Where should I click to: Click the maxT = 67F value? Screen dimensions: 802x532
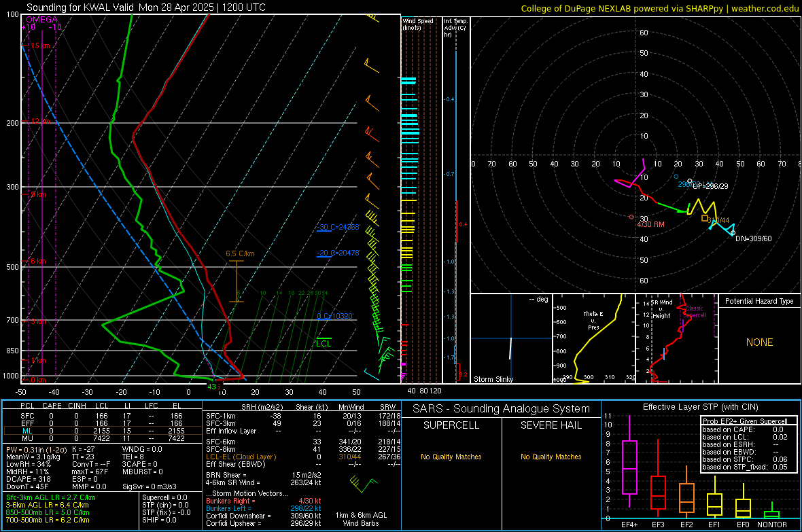tap(90, 472)
